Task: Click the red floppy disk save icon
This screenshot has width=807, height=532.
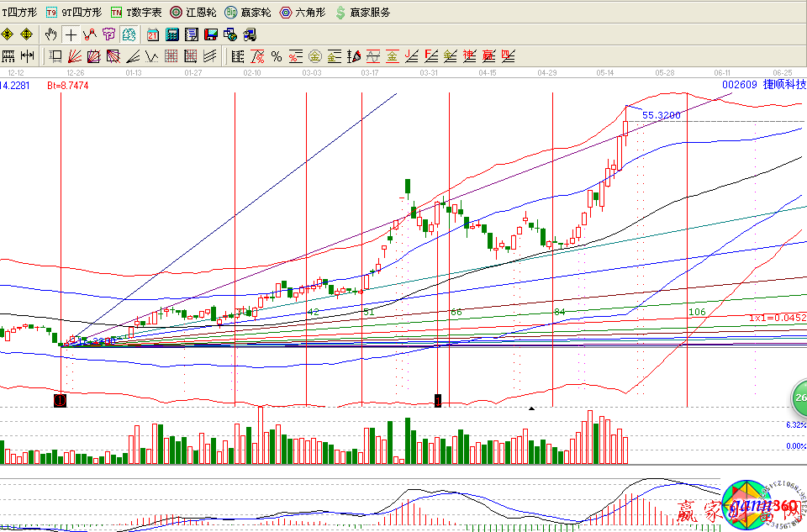Action: [x=211, y=34]
